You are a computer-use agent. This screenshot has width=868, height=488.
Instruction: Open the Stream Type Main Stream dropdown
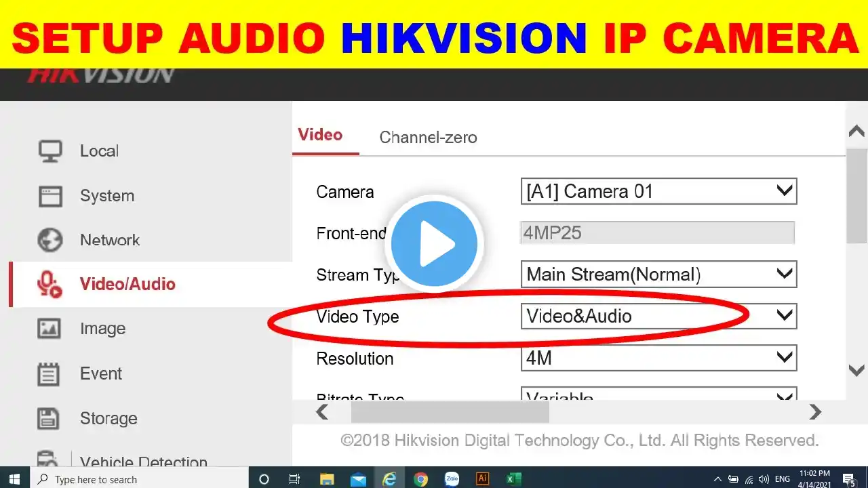658,274
